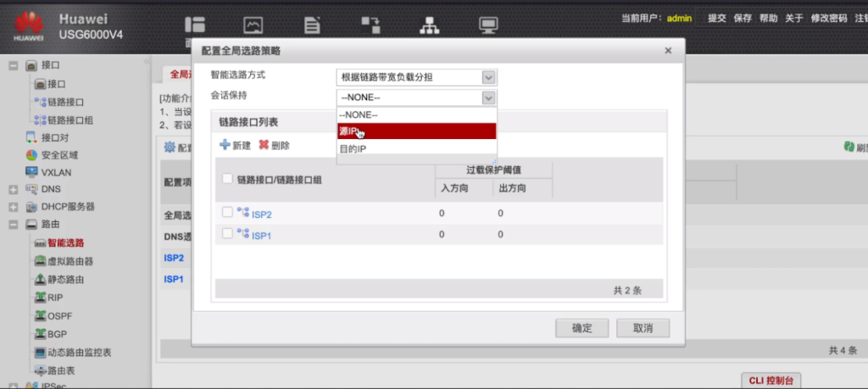Viewport: 868px width, 389px height.
Task: Expand the DHCP服务器 tree node
Action: click(x=14, y=207)
